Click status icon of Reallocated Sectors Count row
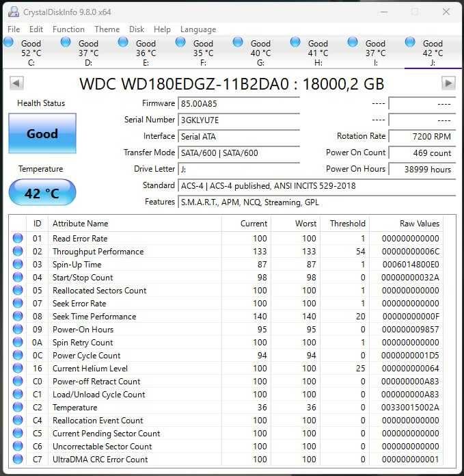Viewport: 464px width, 476px height. click(18, 290)
